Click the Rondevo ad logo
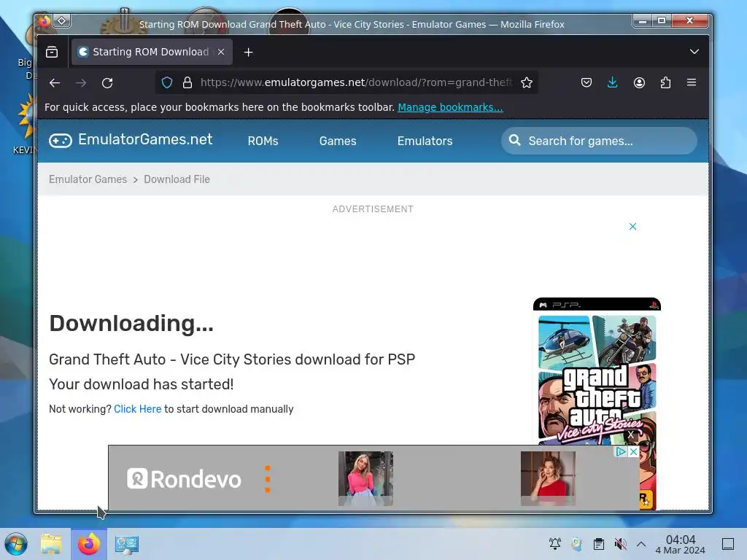The image size is (747, 560). tap(184, 479)
